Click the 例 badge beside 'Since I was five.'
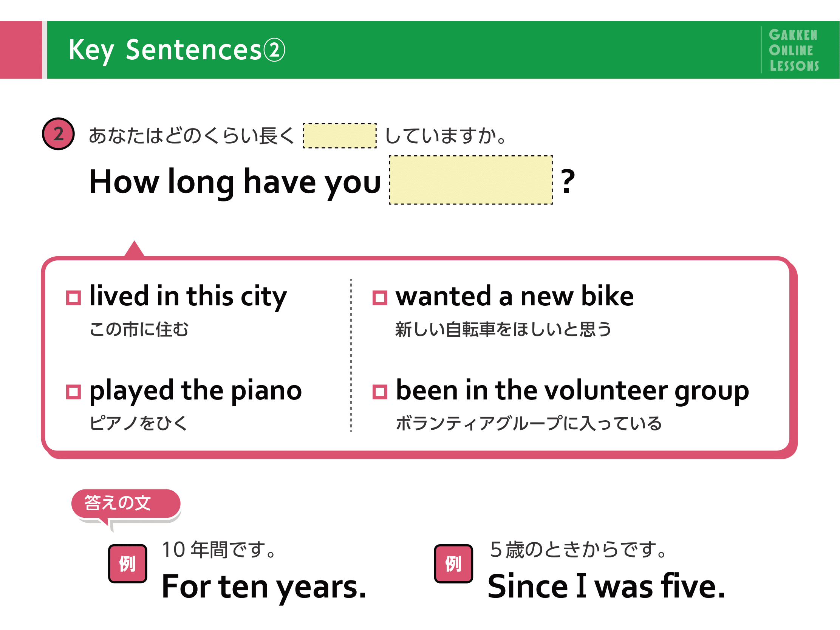Screen dimensions: 840x630 coord(453,563)
